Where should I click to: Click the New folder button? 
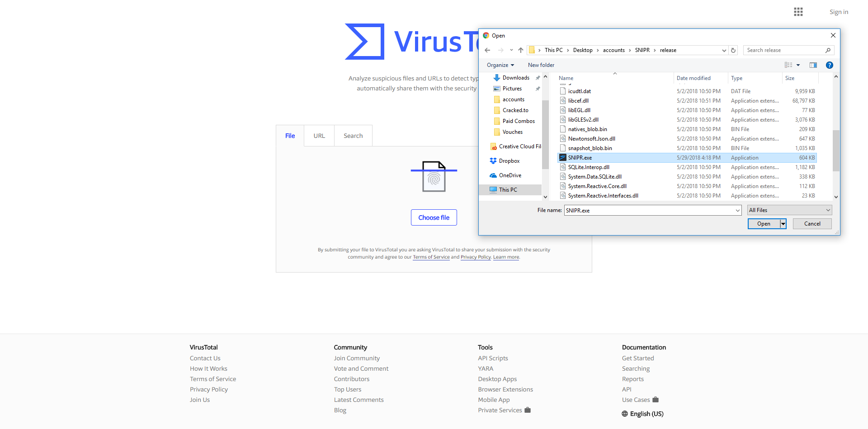(x=541, y=65)
